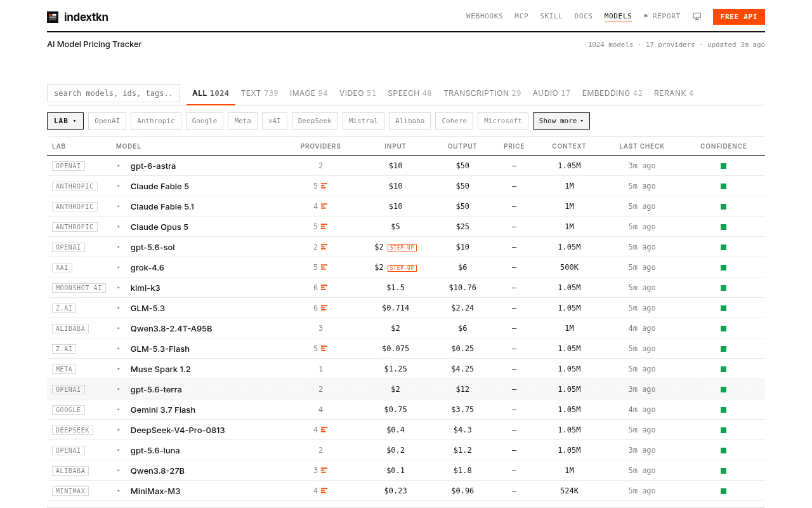Expand gpt-5.6-luna row arrow
The image size is (812, 508).
119,450
